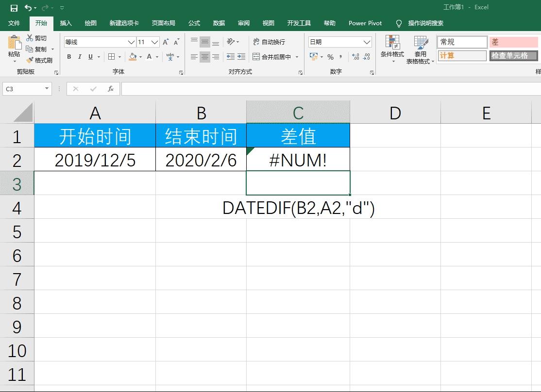Screen dimensions: 541x392
Task: Open the borders dropdown arrow
Action: pos(119,57)
